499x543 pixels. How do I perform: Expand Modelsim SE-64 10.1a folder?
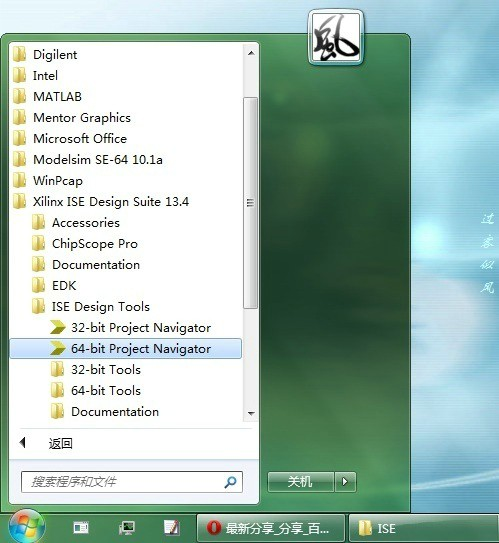(126, 159)
